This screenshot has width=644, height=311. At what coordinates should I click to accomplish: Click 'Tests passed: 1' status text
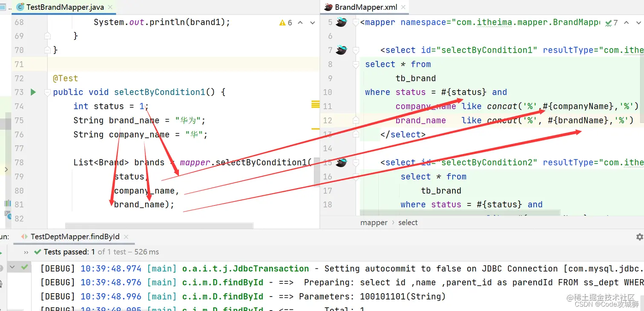click(69, 252)
